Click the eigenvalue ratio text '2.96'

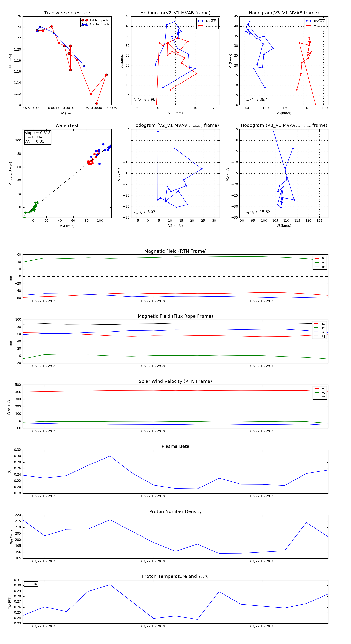coord(151,100)
